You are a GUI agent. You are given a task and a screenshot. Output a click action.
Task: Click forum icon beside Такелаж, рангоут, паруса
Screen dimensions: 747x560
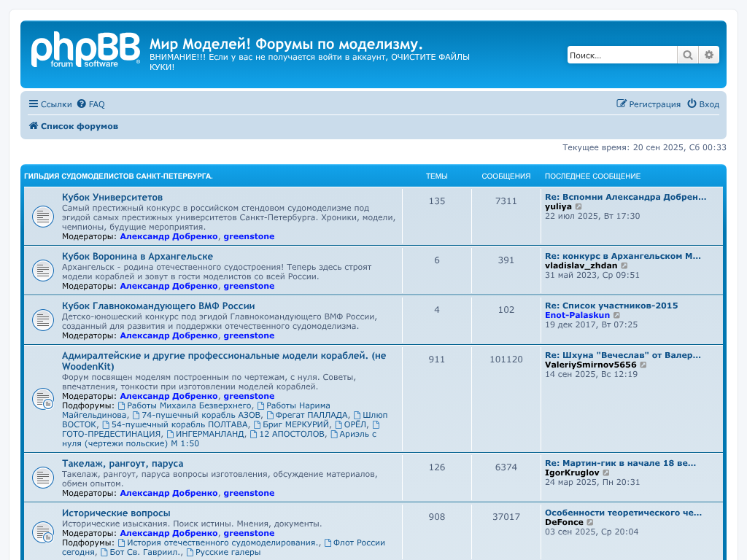coord(43,478)
